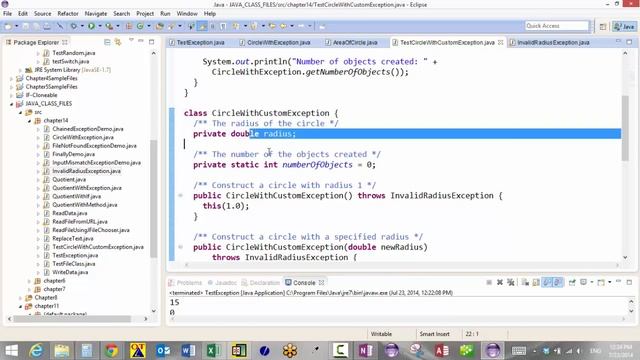
Task: Expand the JRE System Library node
Action: [x=20, y=70]
